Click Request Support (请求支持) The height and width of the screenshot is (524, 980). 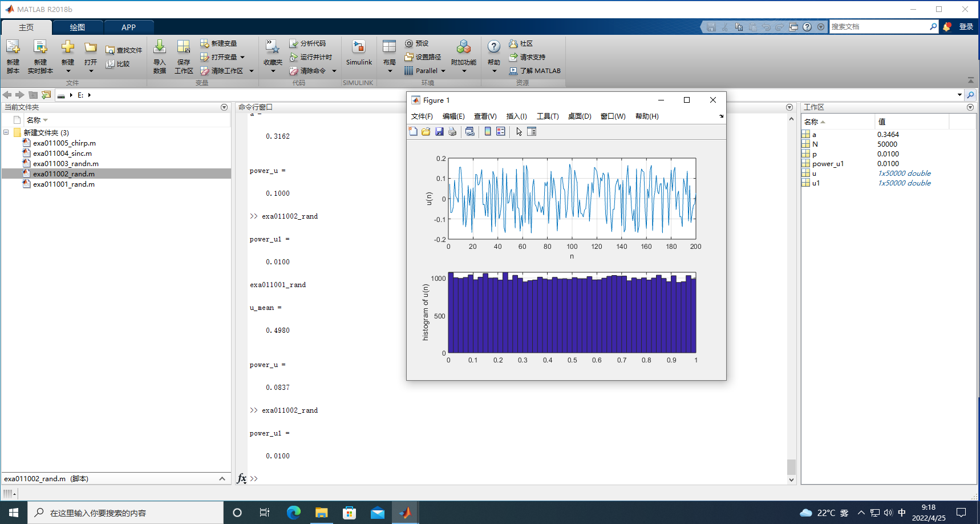(527, 57)
